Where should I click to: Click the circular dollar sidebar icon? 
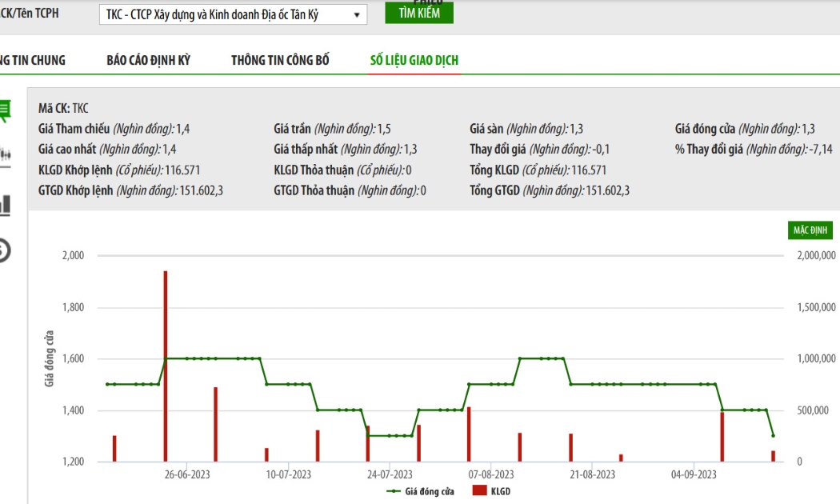click(5, 250)
